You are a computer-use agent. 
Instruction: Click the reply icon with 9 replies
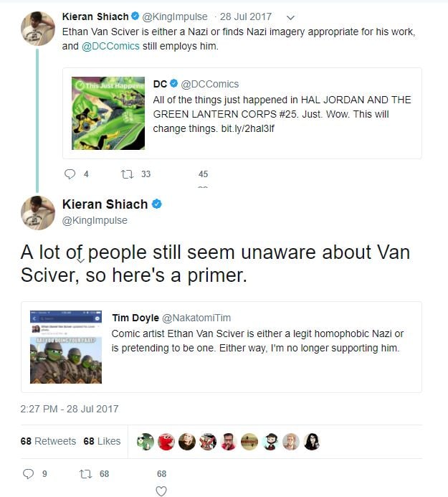pyautogui.click(x=28, y=473)
